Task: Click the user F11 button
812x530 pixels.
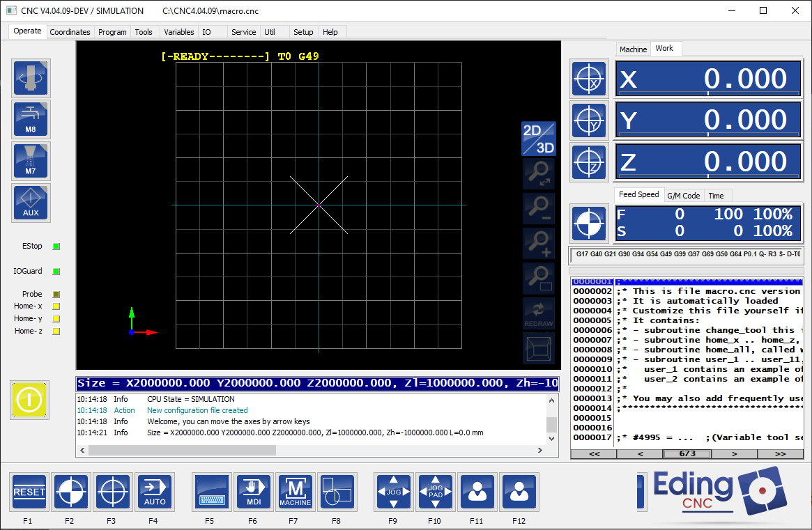Action: [477, 492]
